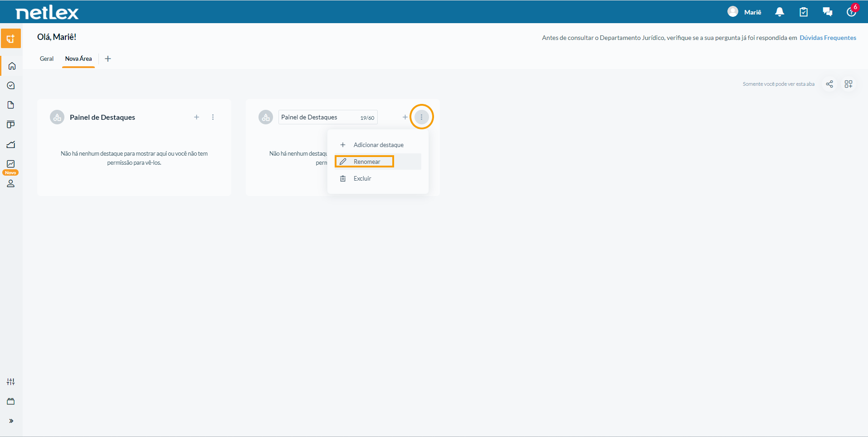The height and width of the screenshot is (437, 868).
Task: Expand the sidebar with double chevron
Action: 11,421
